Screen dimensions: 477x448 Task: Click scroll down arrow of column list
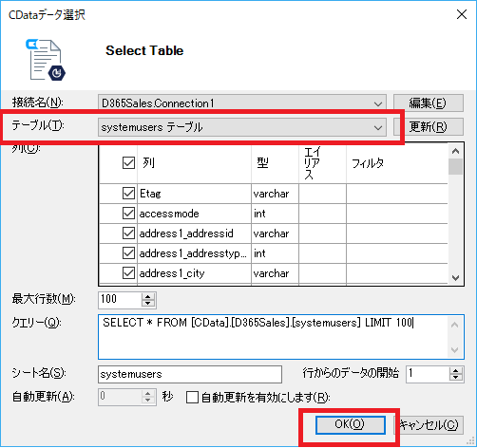tap(455, 278)
